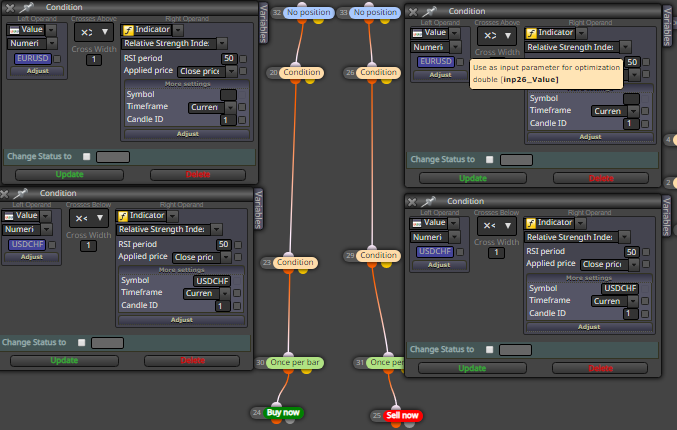
Task: Tick Applied price checkbox in top-left panel
Action: [x=243, y=71]
